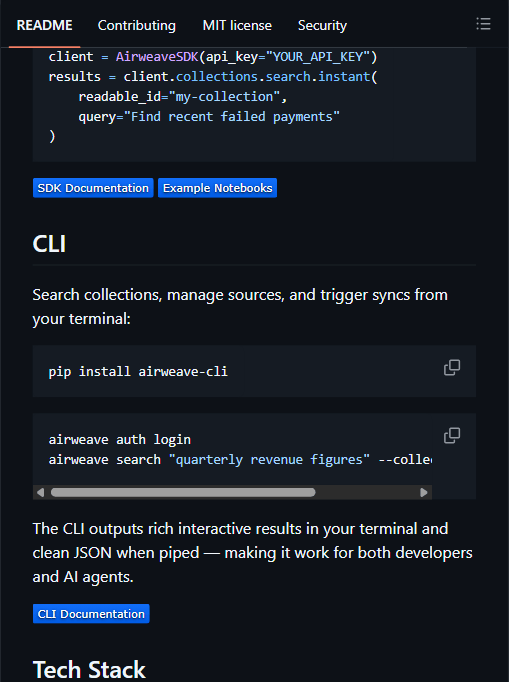Image resolution: width=509 pixels, height=682 pixels.
Task: Click the code block scrollbar right arrow
Action: pyautogui.click(x=424, y=492)
